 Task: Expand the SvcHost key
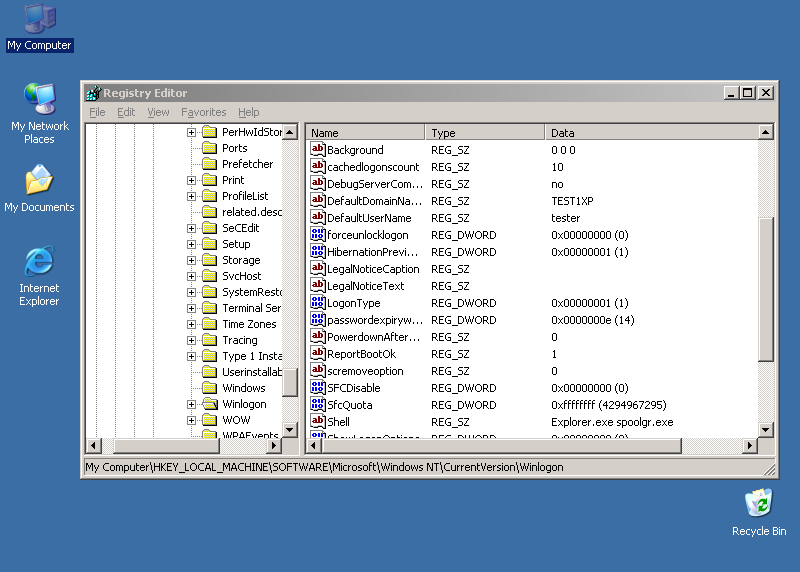(x=191, y=276)
